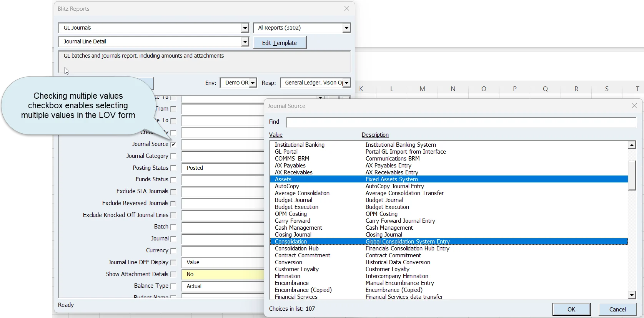The image size is (644, 318).
Task: Select Financial Services source
Action: coord(449,297)
